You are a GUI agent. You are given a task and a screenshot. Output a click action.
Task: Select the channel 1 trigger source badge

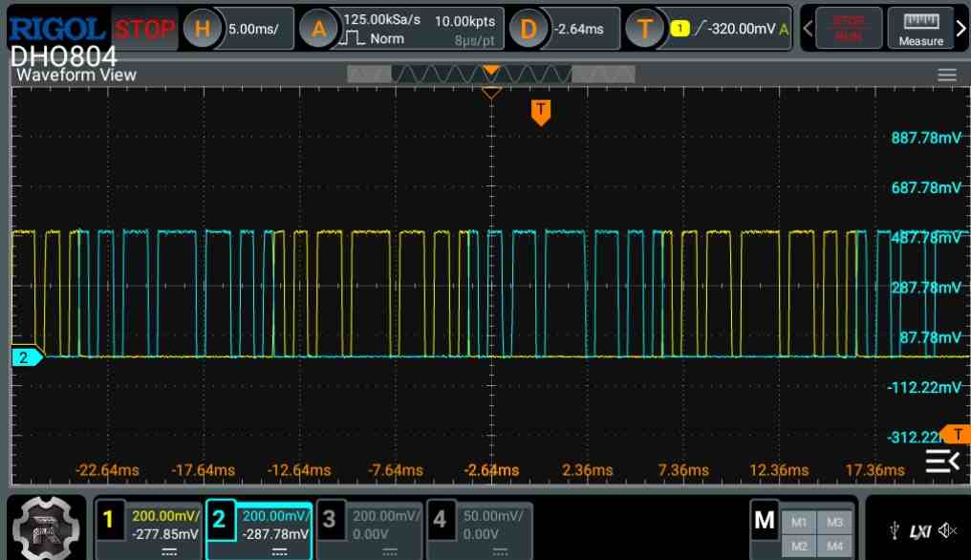[x=680, y=29]
